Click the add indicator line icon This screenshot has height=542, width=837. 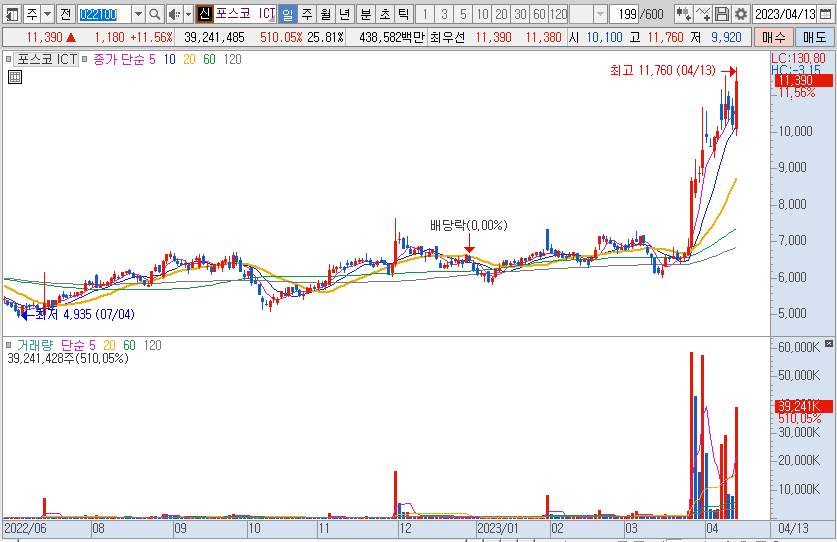[x=703, y=14]
